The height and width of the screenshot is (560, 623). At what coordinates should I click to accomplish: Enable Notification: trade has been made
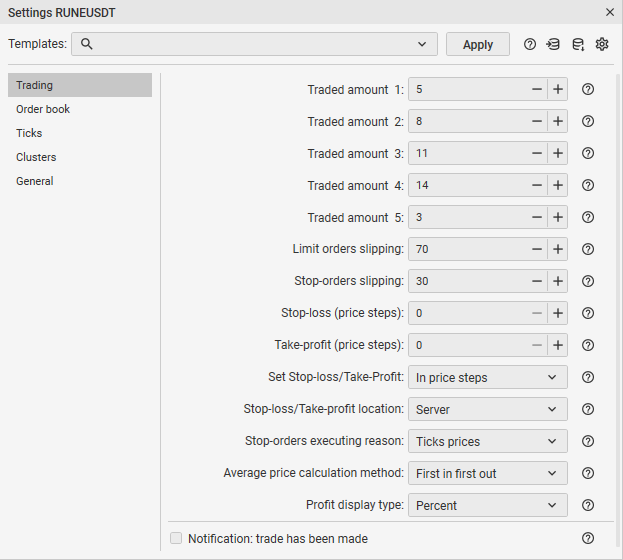pyautogui.click(x=176, y=538)
